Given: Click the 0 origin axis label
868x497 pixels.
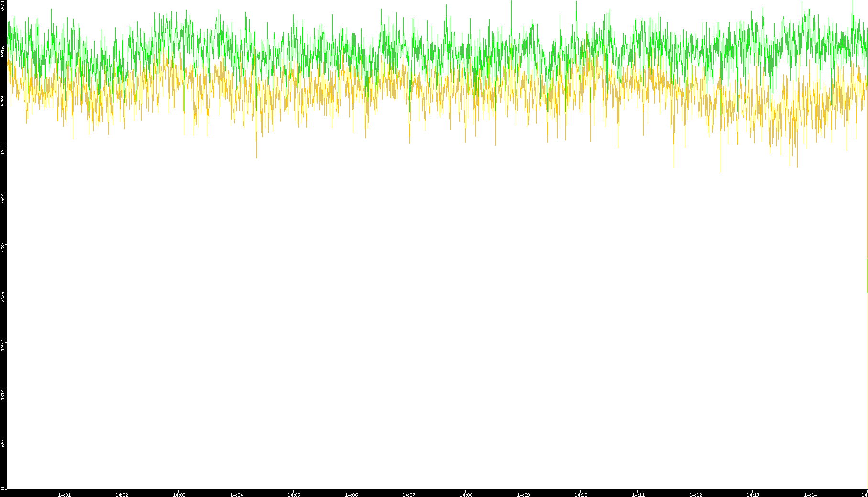Looking at the screenshot, I should 3,488.
